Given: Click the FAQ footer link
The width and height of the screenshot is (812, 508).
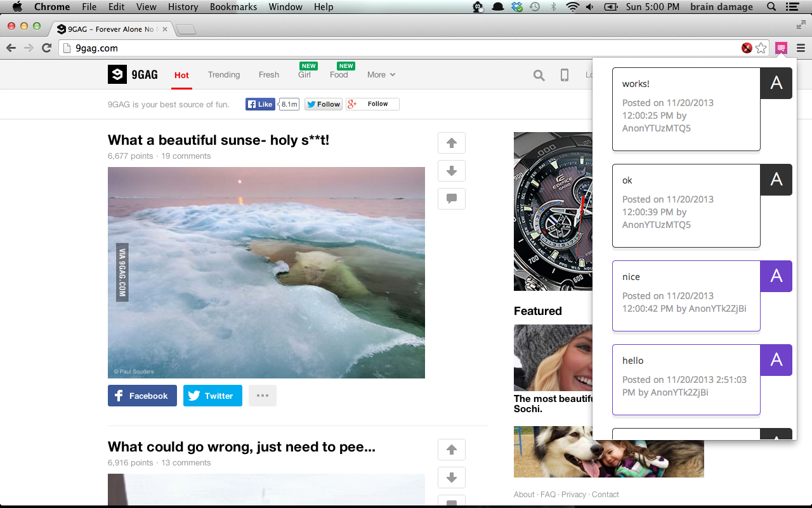Looking at the screenshot, I should click(548, 495).
